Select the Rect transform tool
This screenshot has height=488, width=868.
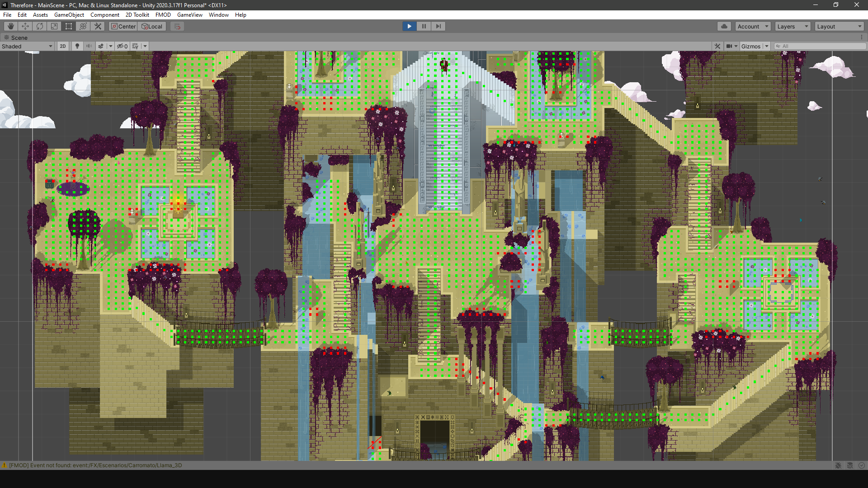coord(69,26)
